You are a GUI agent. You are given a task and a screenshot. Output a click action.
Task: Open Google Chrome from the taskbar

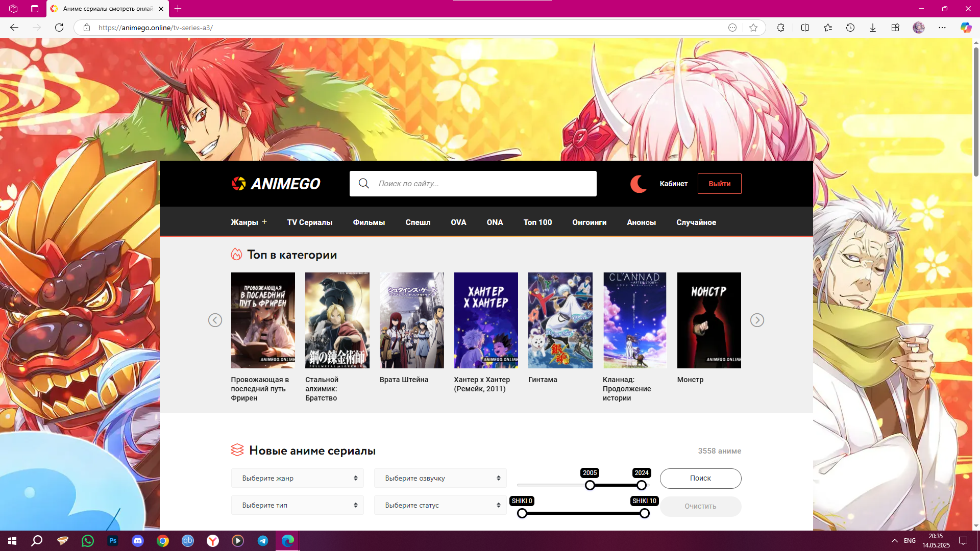[x=163, y=541]
